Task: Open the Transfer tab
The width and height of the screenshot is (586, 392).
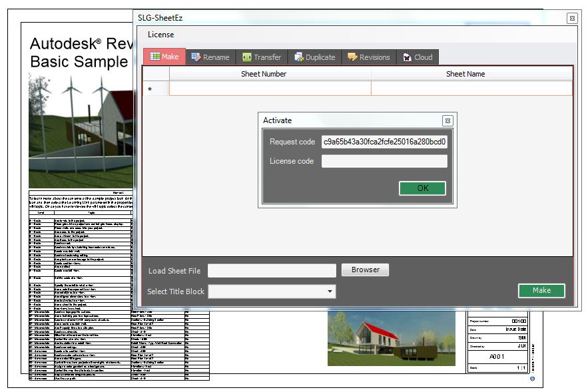Action: [262, 57]
